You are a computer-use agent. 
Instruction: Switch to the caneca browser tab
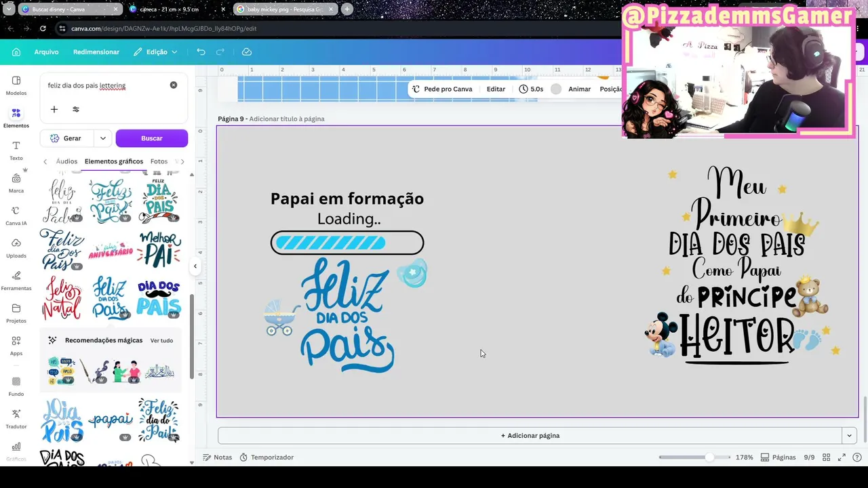(x=176, y=9)
